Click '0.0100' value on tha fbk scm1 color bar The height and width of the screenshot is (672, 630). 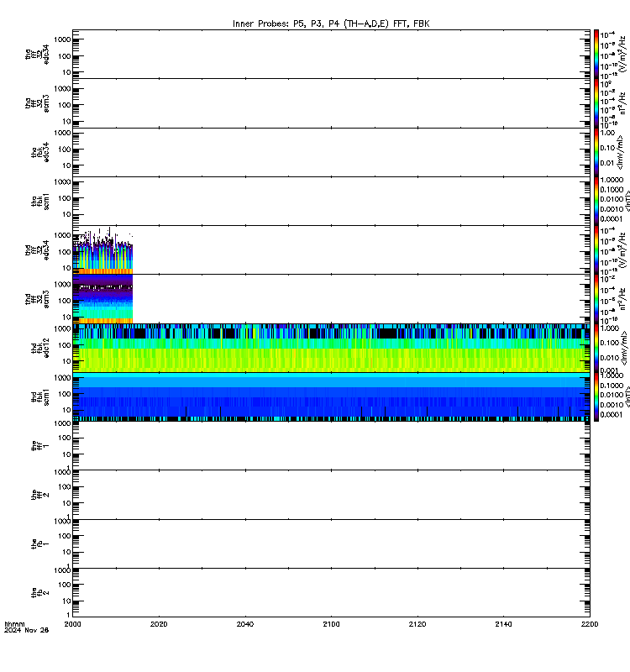[612, 199]
